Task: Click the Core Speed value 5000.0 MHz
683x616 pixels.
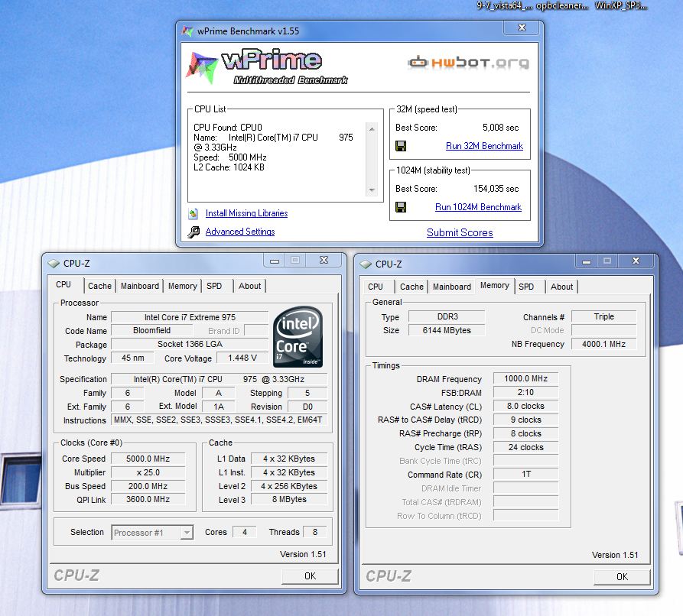Action: point(148,459)
